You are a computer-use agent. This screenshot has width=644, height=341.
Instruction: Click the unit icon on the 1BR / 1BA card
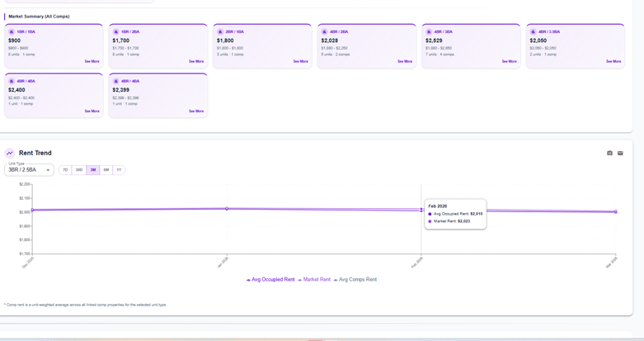click(12, 31)
